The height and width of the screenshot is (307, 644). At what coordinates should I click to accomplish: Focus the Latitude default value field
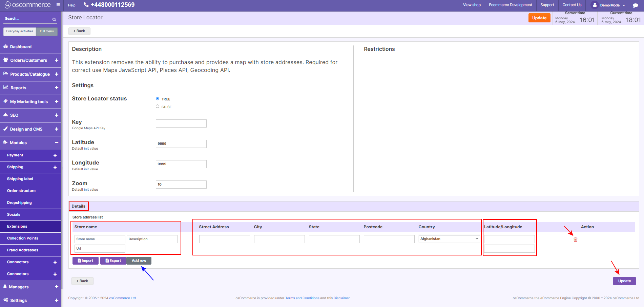pos(181,144)
